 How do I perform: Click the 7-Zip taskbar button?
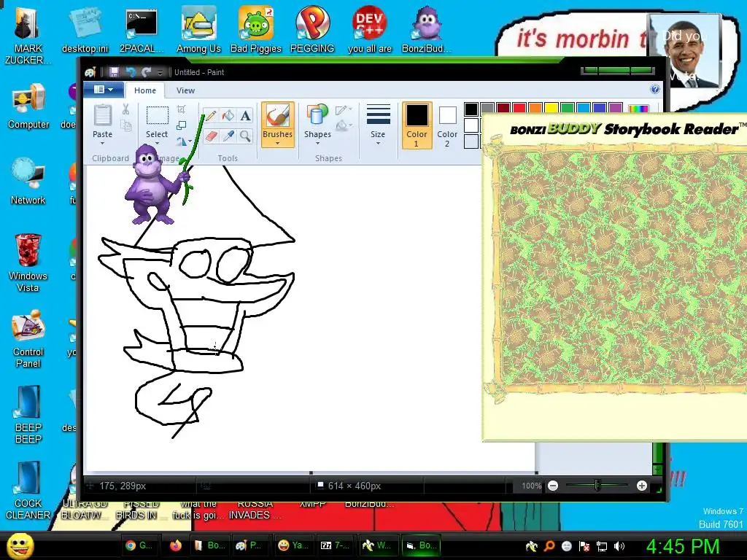[x=334, y=545]
